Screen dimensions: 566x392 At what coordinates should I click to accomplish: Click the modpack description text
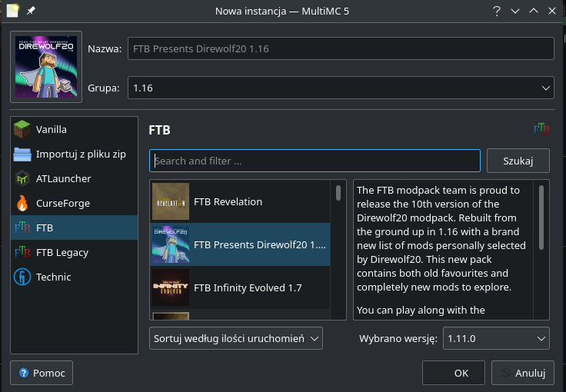[443, 250]
